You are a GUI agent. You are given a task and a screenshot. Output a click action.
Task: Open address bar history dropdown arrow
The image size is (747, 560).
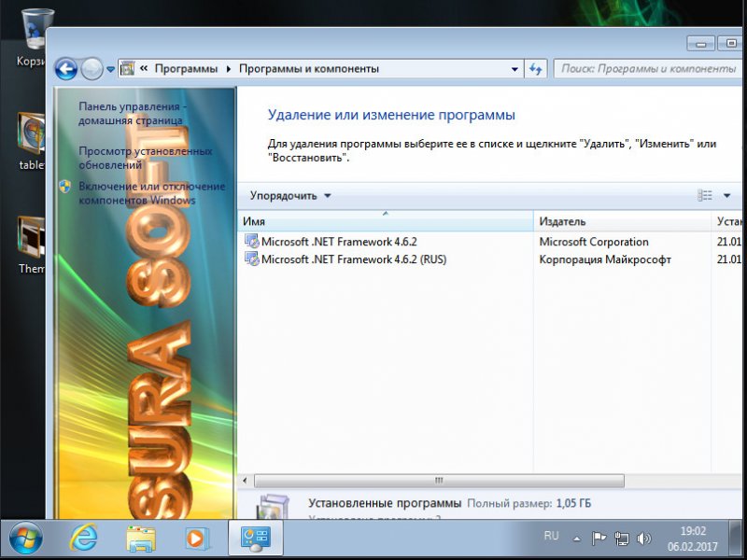514,69
